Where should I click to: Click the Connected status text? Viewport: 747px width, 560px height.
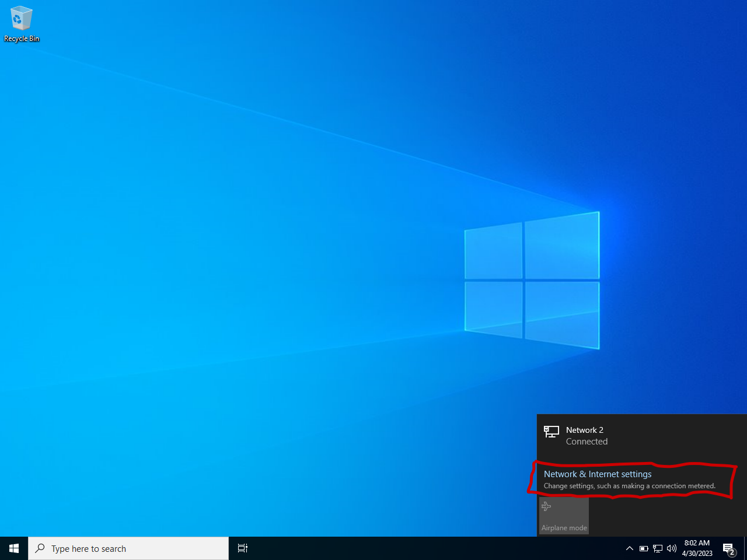click(x=587, y=442)
